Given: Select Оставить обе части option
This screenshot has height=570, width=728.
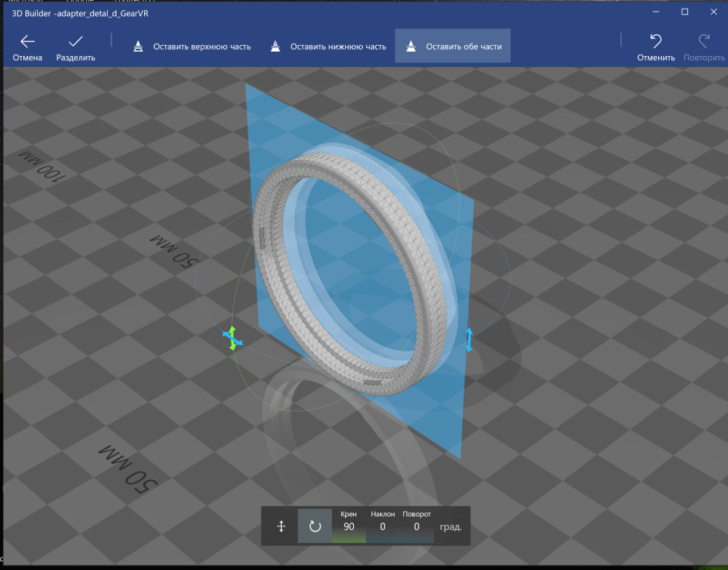Looking at the screenshot, I should click(x=453, y=47).
